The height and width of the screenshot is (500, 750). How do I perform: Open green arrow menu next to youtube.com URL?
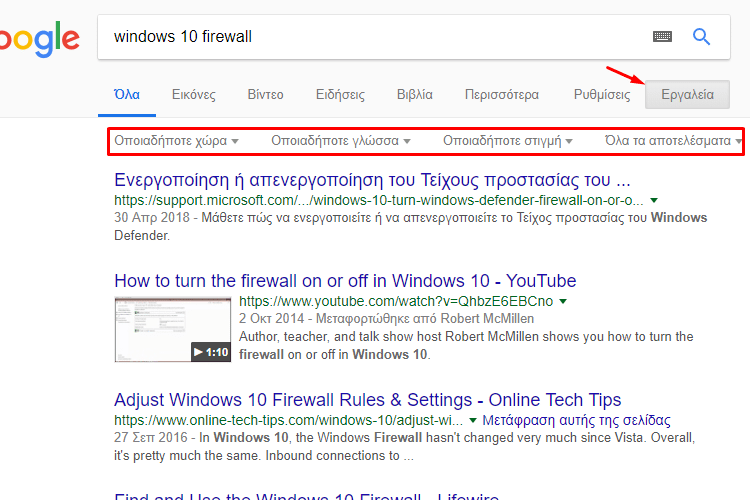click(x=563, y=301)
